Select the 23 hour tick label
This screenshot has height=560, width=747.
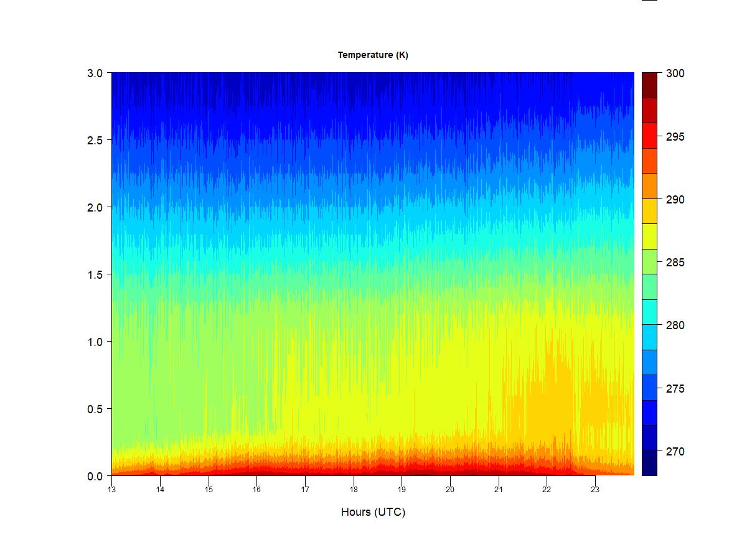(594, 490)
